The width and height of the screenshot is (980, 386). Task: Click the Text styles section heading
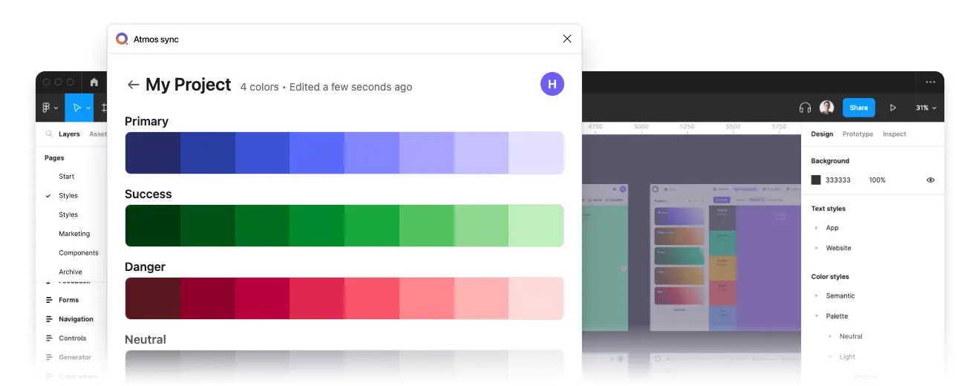tap(829, 209)
